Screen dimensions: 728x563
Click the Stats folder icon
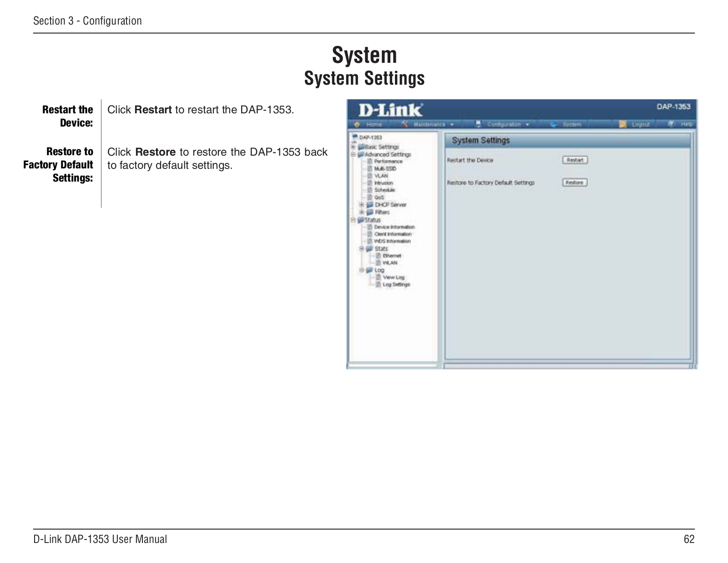370,249
